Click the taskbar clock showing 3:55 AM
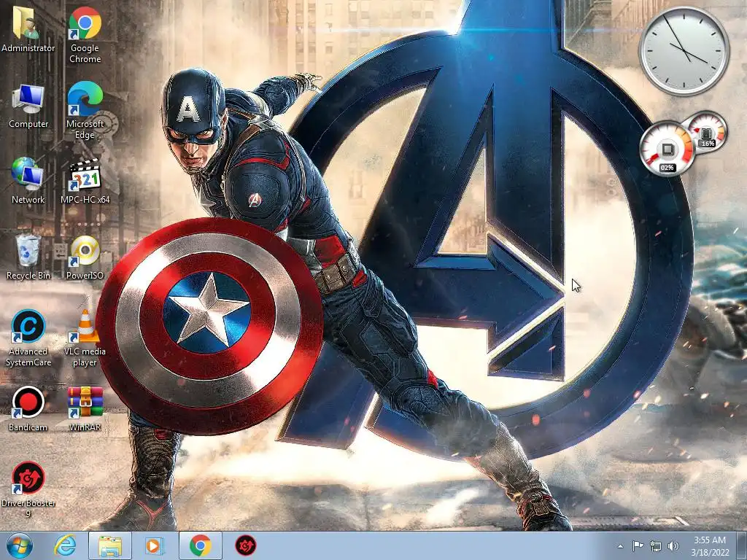This screenshot has width=747, height=560. [x=710, y=546]
